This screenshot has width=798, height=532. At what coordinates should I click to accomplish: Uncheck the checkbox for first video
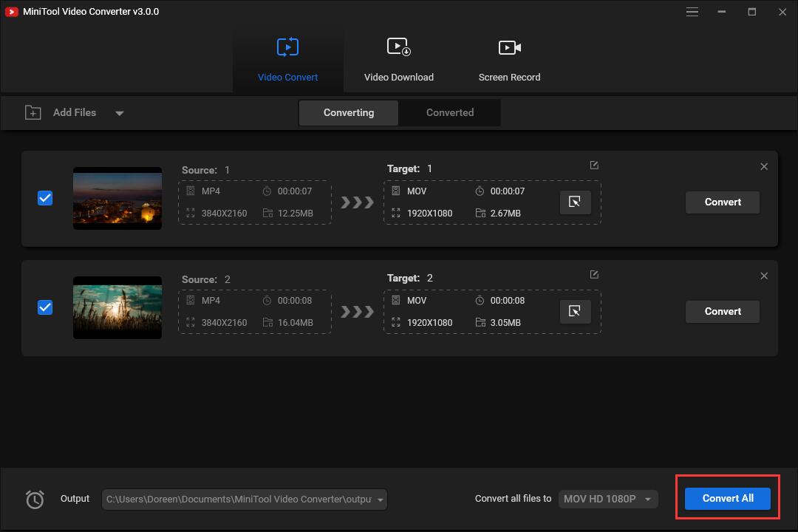coord(45,198)
